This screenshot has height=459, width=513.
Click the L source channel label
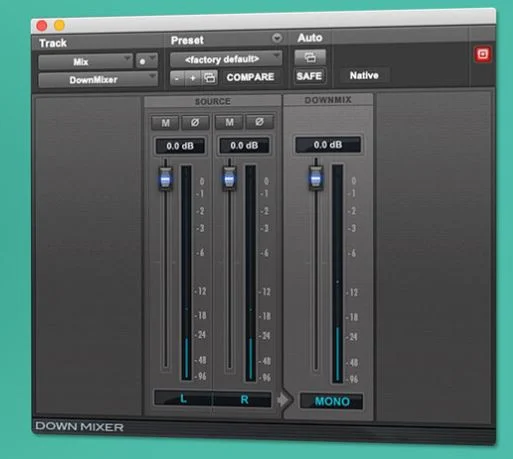183,398
